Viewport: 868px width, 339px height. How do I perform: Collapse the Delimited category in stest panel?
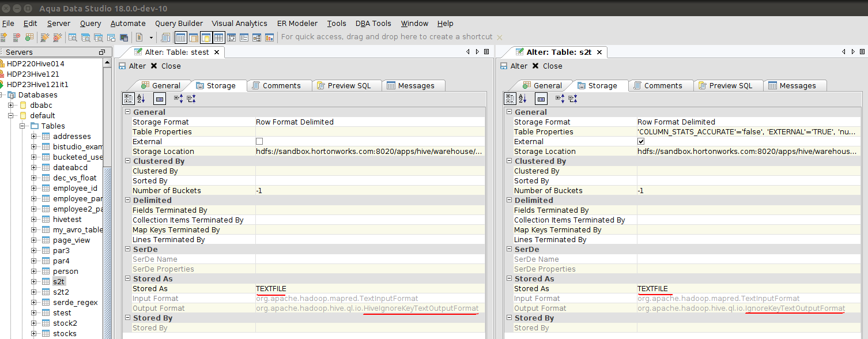coord(127,200)
